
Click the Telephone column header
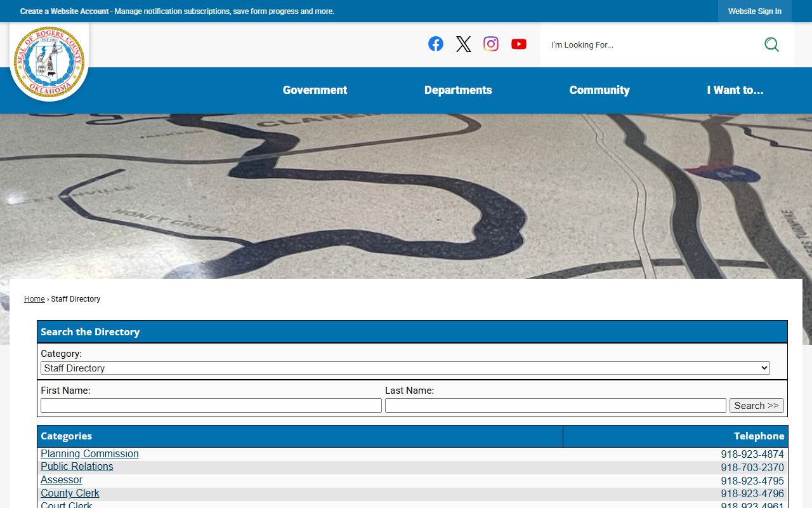[x=676, y=436]
